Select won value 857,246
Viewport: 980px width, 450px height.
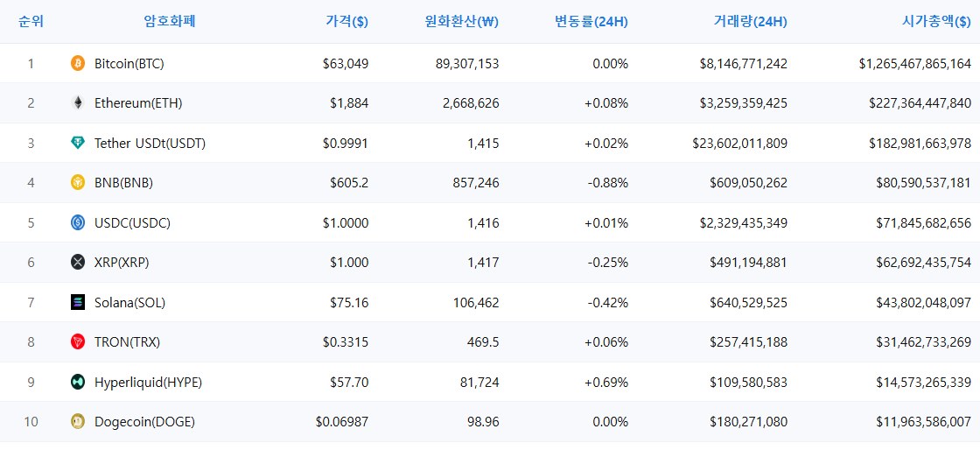(477, 183)
